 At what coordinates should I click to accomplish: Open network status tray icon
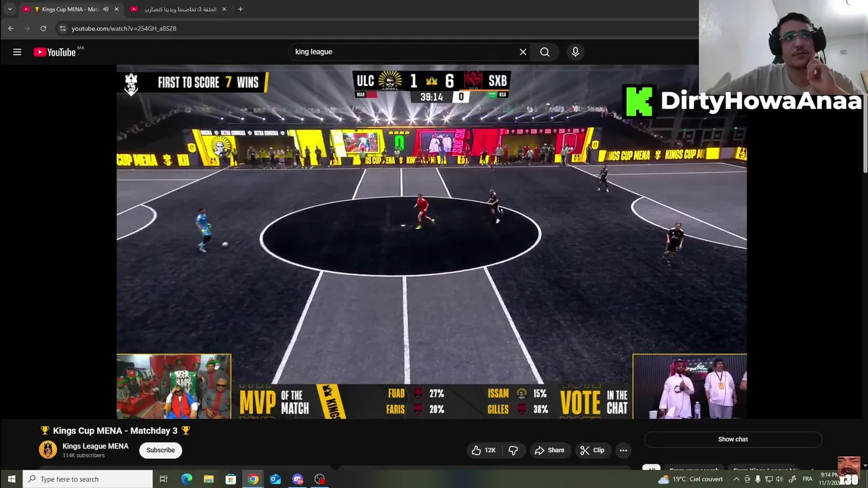coord(770,479)
